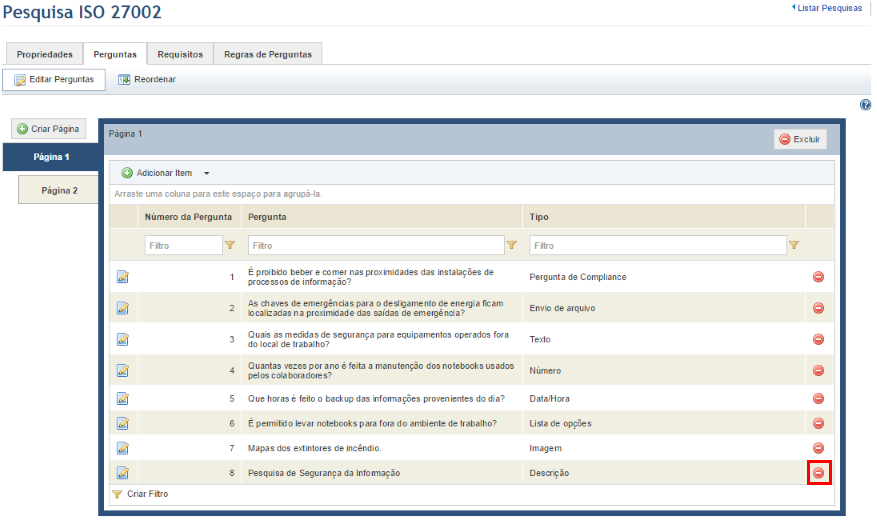
Task: Remove the Envio de arquivo row
Action: (x=818, y=308)
